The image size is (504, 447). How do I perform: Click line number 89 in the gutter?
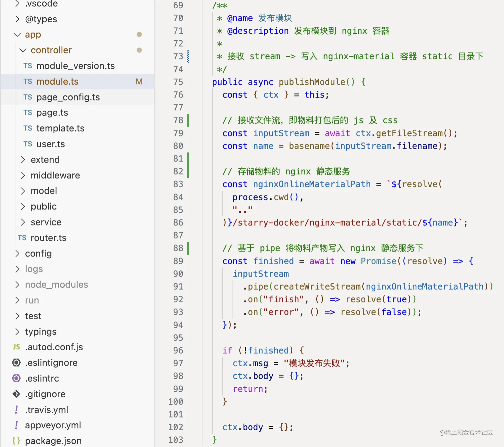tap(178, 261)
